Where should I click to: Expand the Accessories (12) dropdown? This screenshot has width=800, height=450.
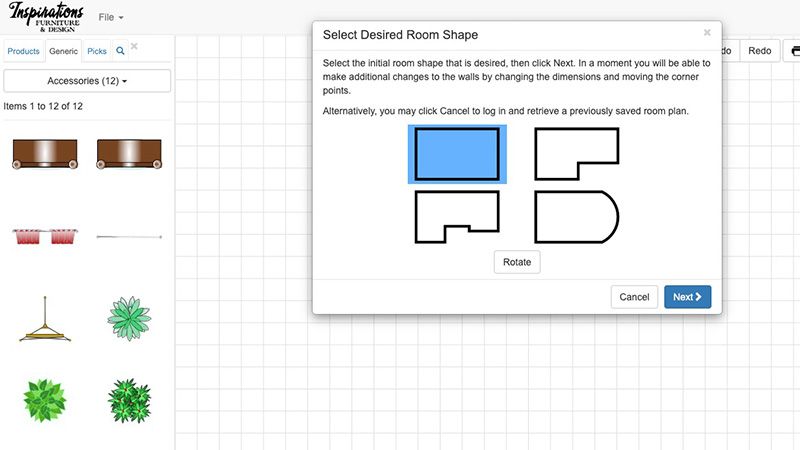(x=87, y=81)
